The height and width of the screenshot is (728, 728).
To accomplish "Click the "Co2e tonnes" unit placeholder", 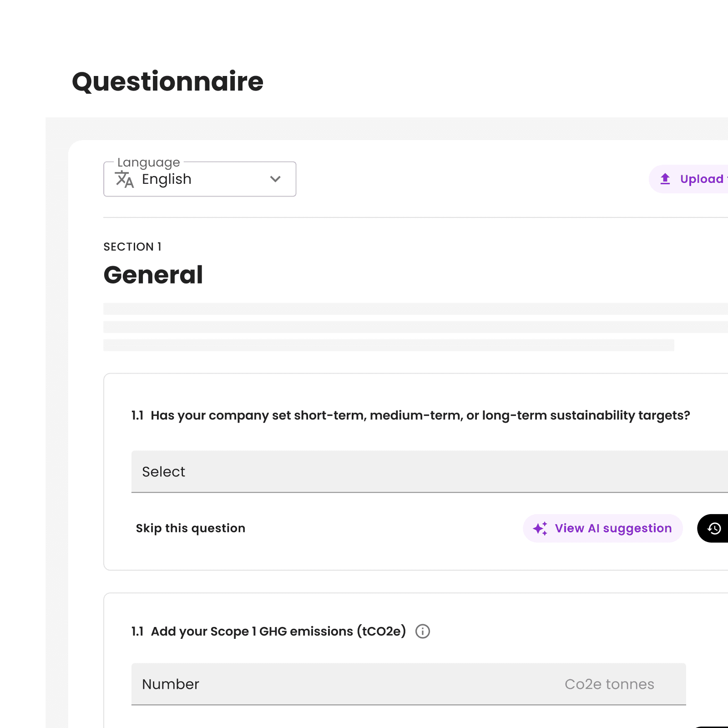I will pos(609,684).
